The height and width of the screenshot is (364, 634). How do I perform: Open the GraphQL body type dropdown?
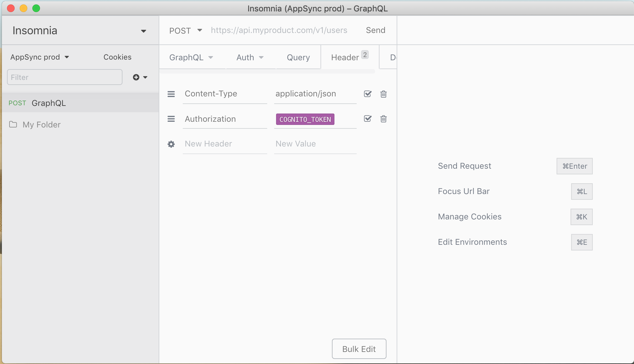click(191, 57)
